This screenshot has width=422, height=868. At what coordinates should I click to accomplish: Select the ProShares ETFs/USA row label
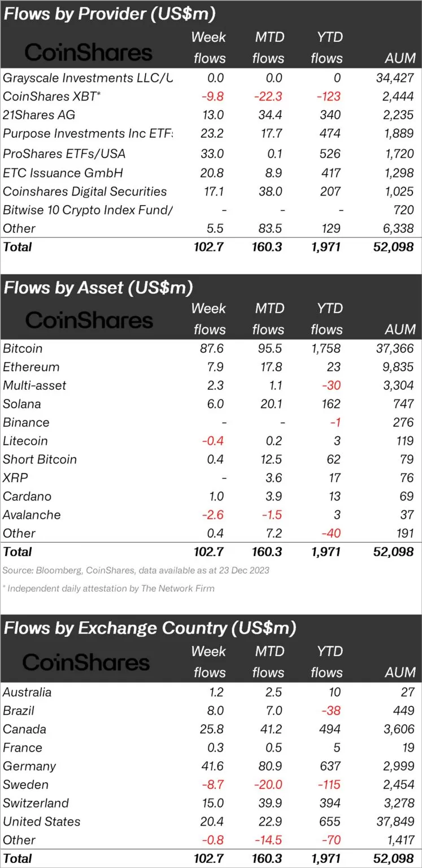click(64, 153)
